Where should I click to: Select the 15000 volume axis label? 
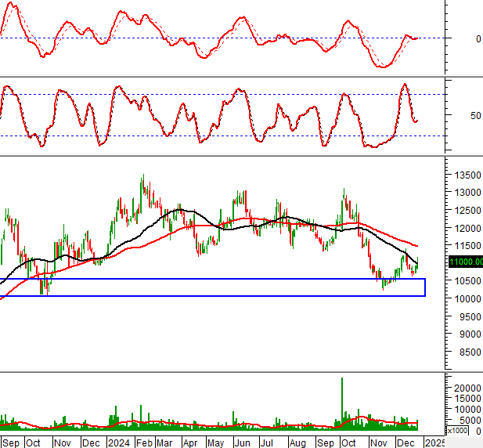(465, 399)
